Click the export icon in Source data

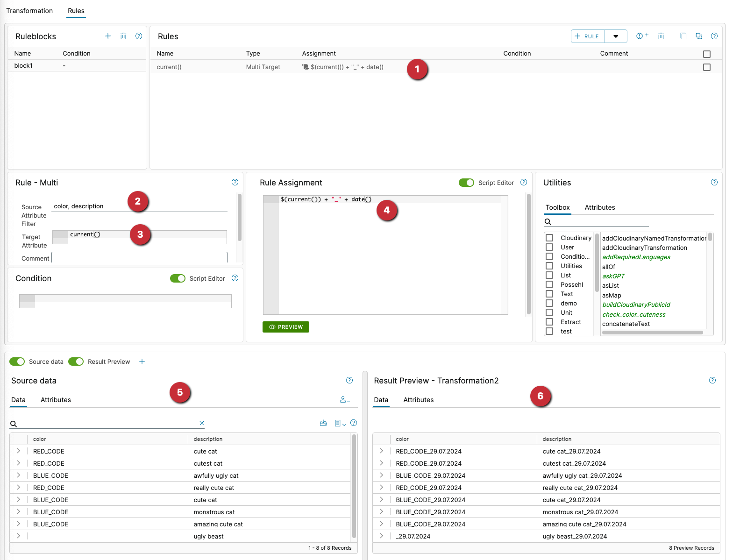coord(323,423)
